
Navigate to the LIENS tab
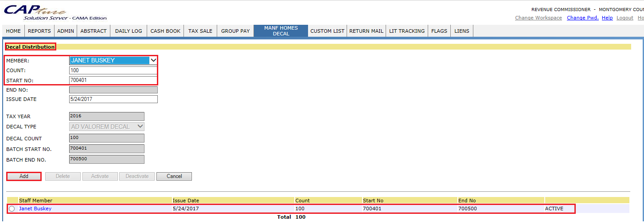click(461, 31)
